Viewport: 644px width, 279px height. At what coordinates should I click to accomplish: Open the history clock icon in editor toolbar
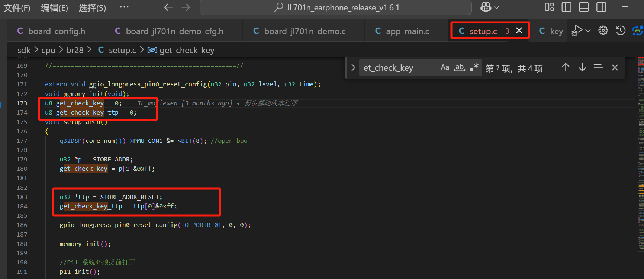(621, 31)
